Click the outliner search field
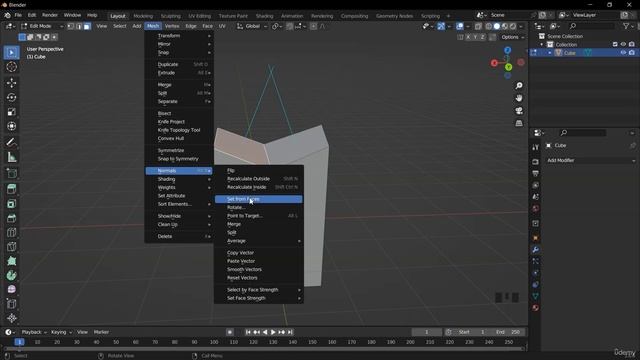This screenshot has height=360, width=640. click(591, 26)
